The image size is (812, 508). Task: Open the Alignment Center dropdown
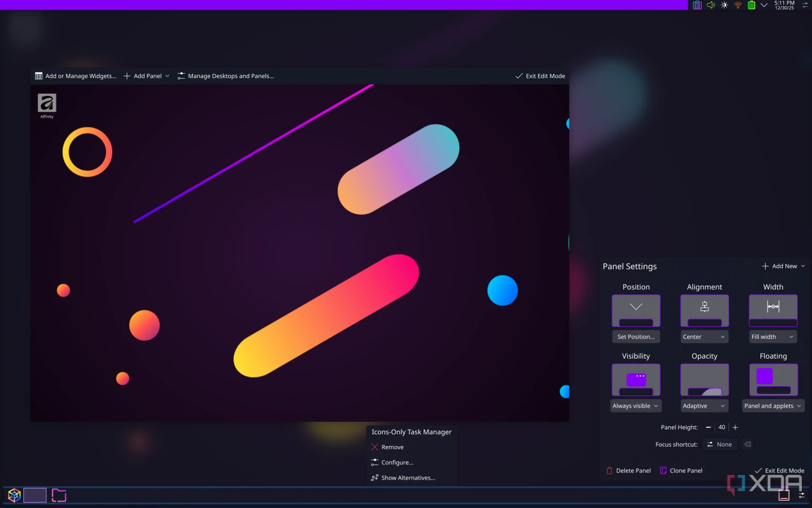tap(704, 336)
